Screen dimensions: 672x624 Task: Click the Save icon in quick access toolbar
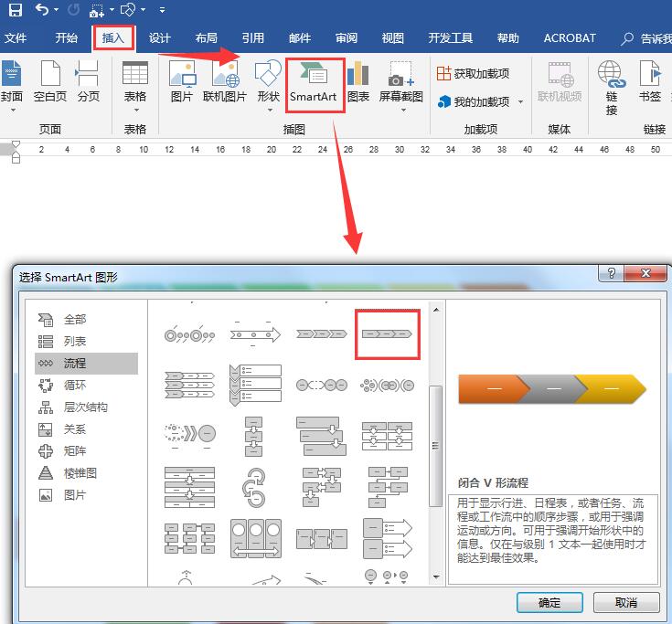[16, 9]
